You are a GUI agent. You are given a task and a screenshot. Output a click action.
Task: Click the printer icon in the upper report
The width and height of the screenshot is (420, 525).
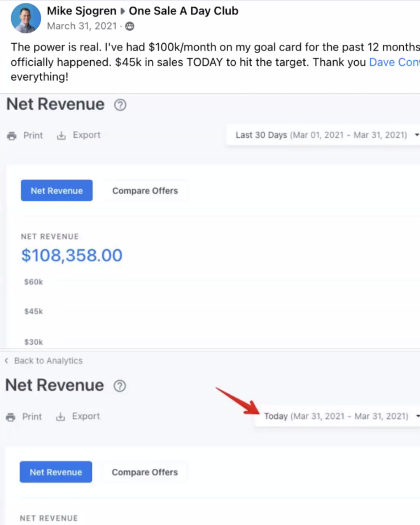pyautogui.click(x=12, y=136)
